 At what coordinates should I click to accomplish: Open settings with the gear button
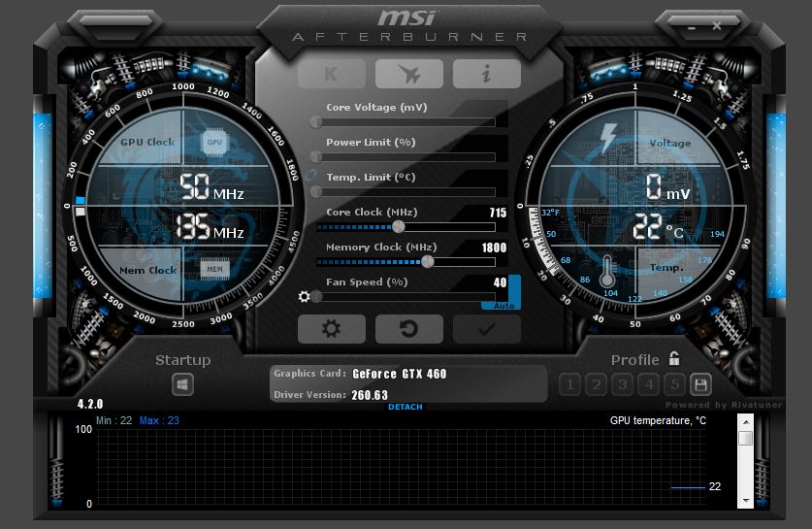[x=332, y=328]
